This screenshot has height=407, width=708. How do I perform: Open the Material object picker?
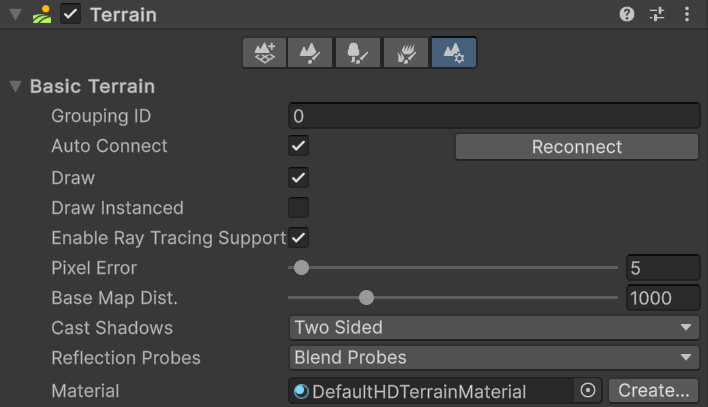point(588,391)
